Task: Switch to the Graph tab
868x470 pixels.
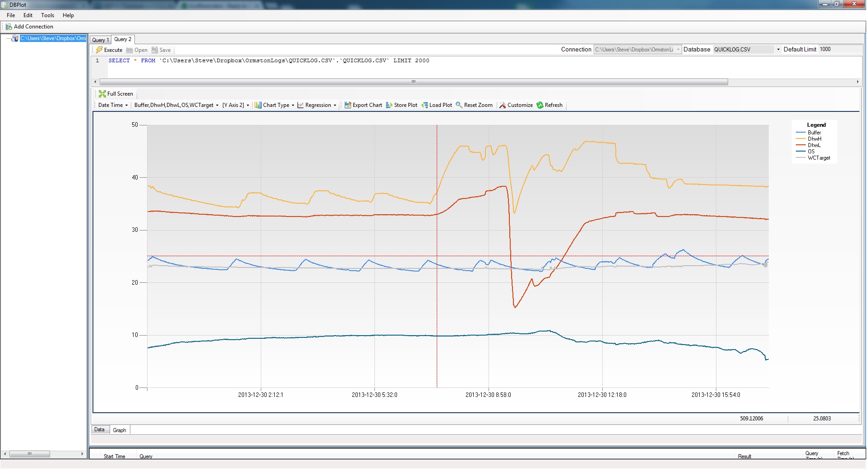Action: click(x=120, y=430)
